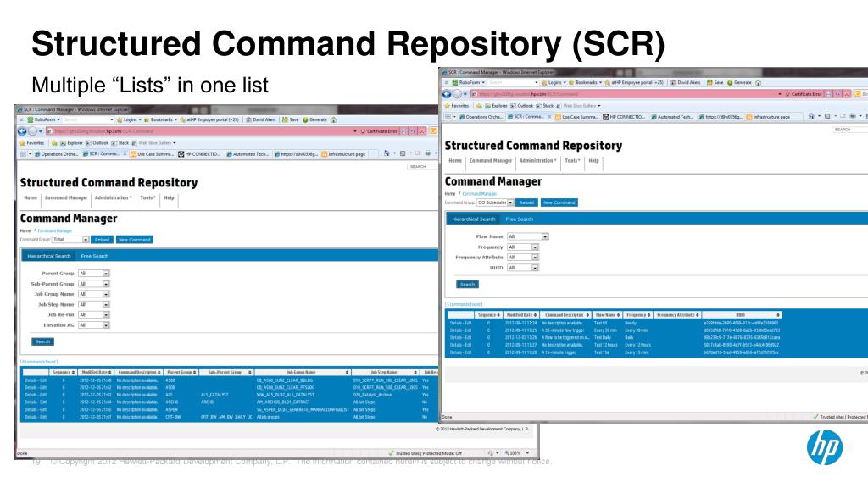Click Help menu in left window

pyautogui.click(x=169, y=197)
